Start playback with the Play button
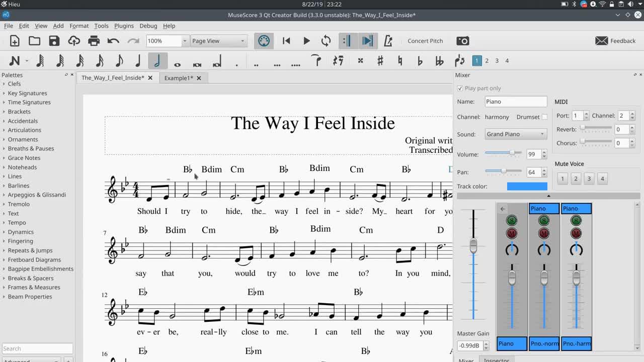644x362 pixels. point(306,41)
